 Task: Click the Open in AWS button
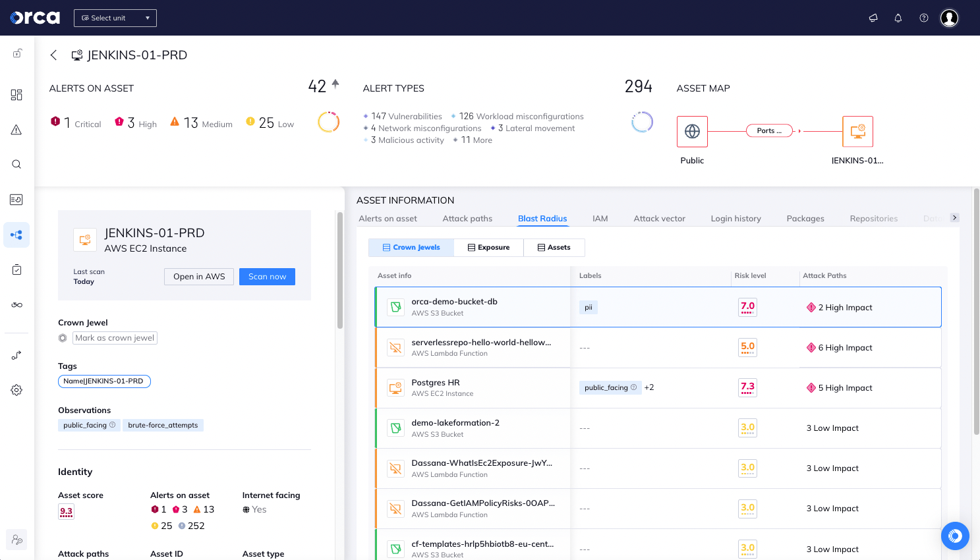point(199,277)
